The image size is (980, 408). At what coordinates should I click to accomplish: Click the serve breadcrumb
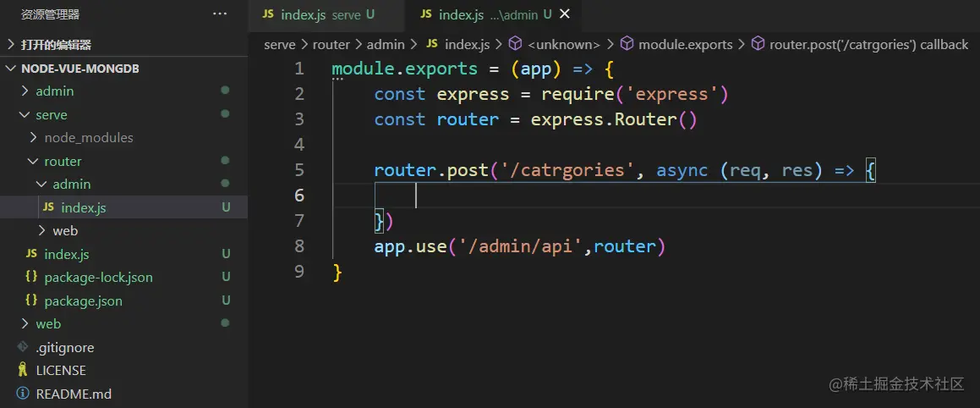click(279, 44)
